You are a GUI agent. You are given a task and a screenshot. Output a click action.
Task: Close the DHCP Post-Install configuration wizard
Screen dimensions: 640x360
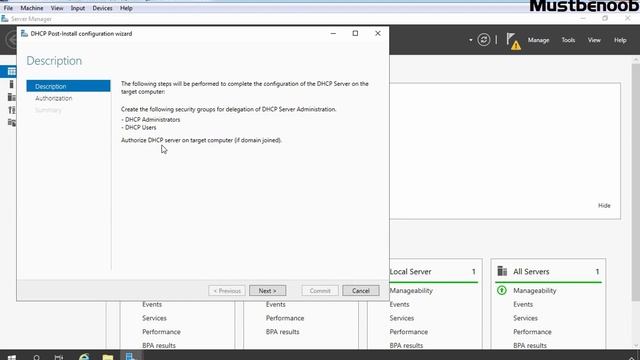coord(378,33)
